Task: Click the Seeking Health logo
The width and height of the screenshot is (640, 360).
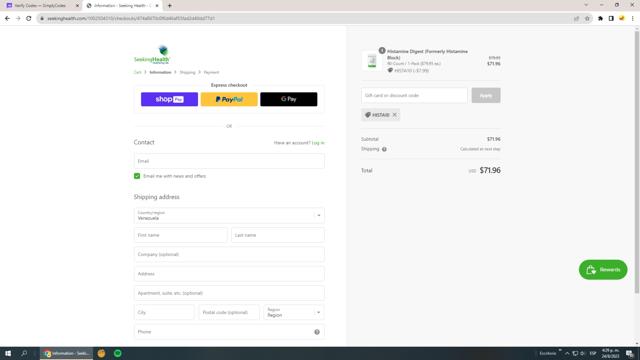Action: [152, 54]
